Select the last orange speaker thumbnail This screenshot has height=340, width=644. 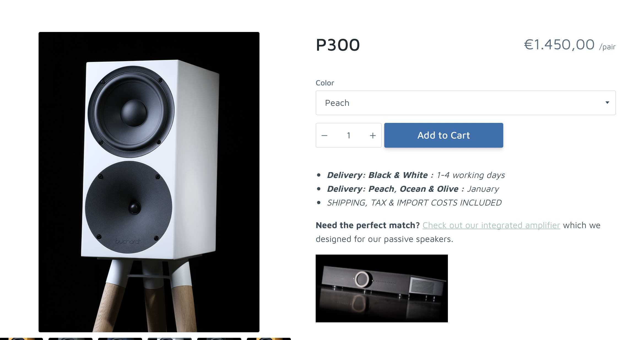(x=269, y=339)
